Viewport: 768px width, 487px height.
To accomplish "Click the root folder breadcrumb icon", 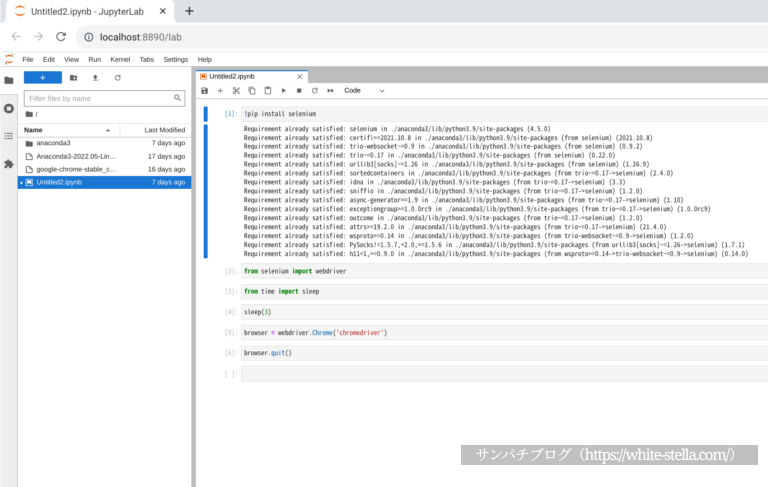I will [x=29, y=114].
